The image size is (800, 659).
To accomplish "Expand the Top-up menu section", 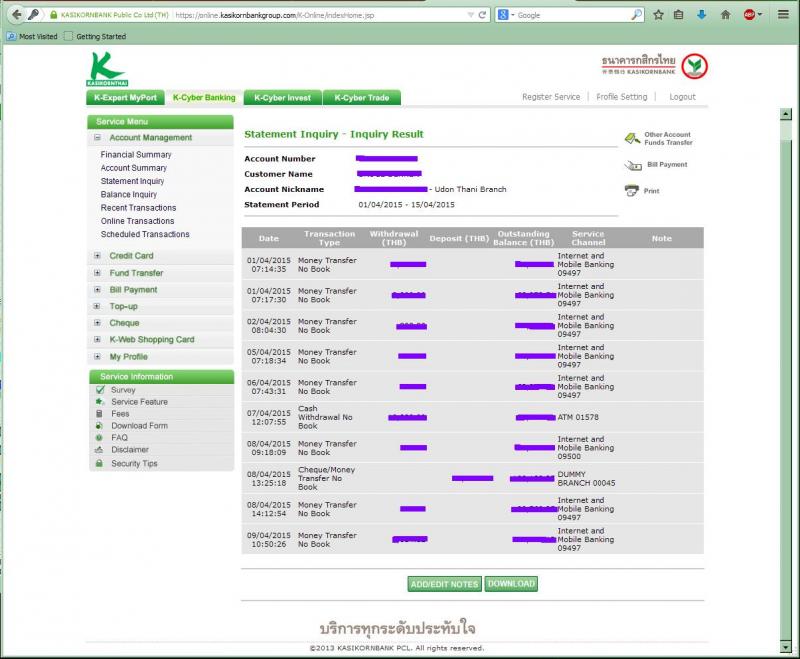I will point(97,306).
